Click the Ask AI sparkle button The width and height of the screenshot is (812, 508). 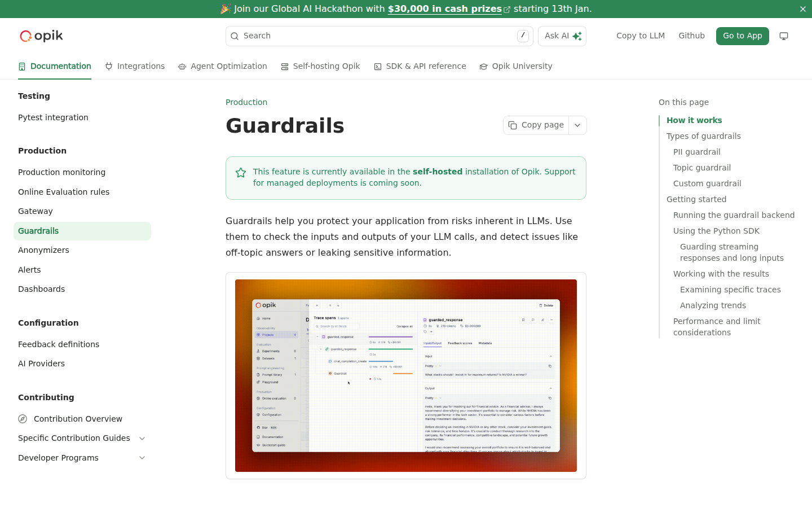point(562,36)
